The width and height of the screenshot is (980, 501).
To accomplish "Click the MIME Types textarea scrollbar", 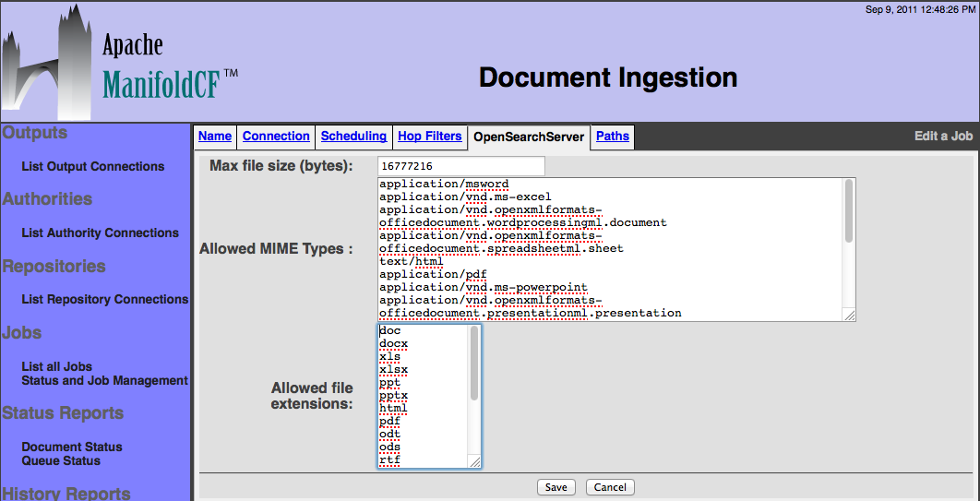I will (x=848, y=212).
